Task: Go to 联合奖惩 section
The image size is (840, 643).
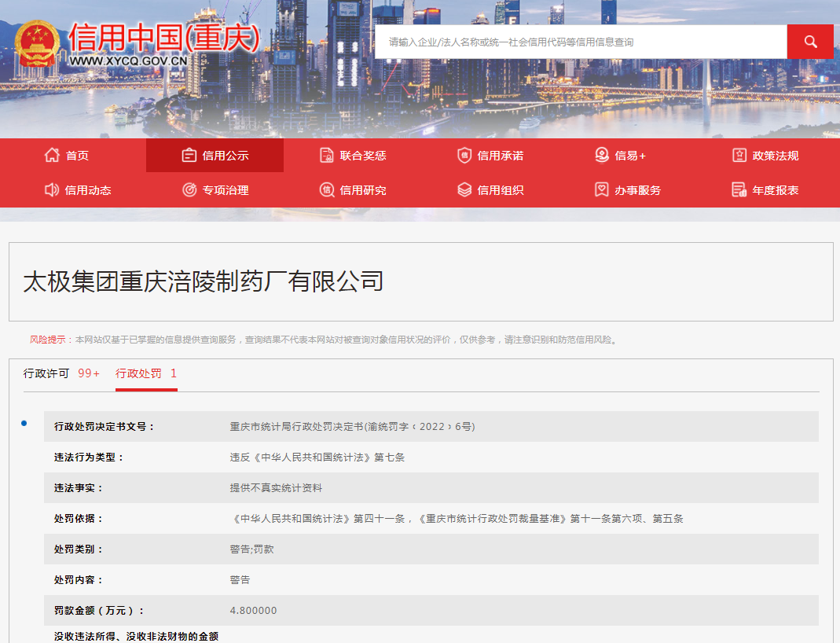Action: click(x=363, y=156)
